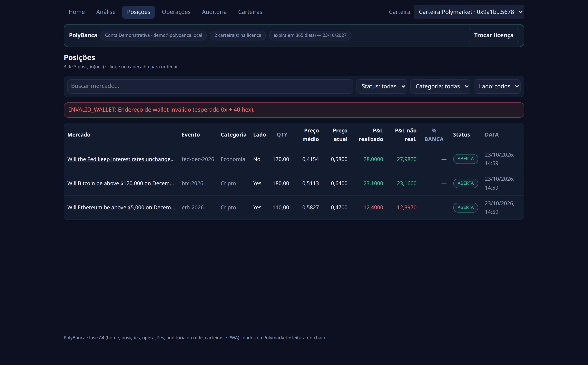The height and width of the screenshot is (365, 588).
Task: Click the eth-2026 event cell
Action: tap(193, 207)
